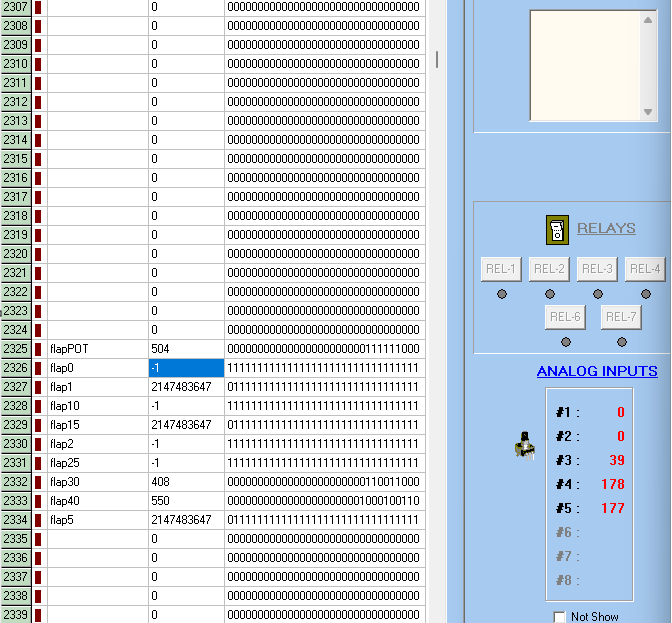Click the flapPOT variable name
The height and width of the screenshot is (623, 672).
[69, 349]
